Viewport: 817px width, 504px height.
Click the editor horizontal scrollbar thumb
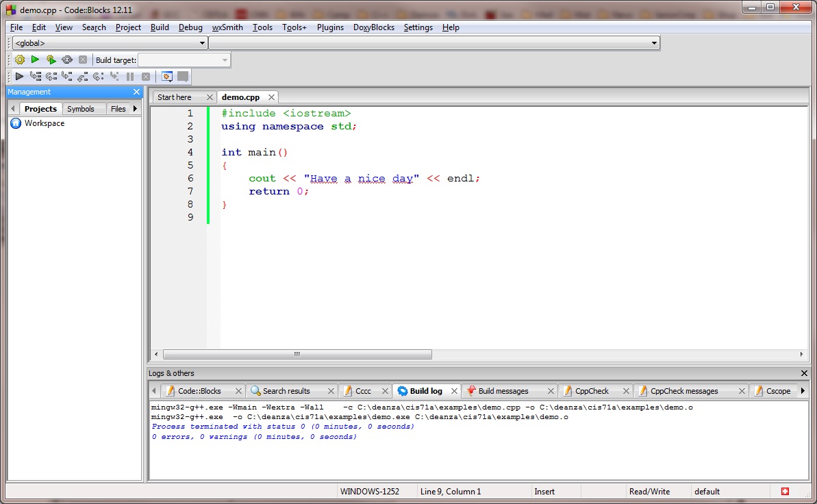(297, 355)
